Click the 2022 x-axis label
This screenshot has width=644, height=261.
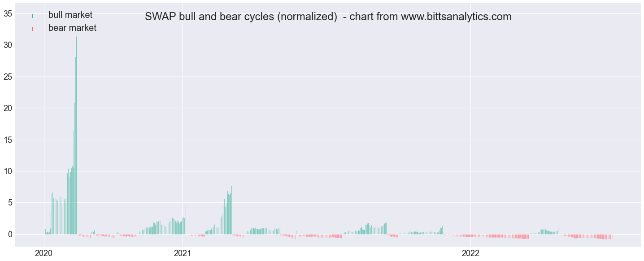[x=470, y=253]
